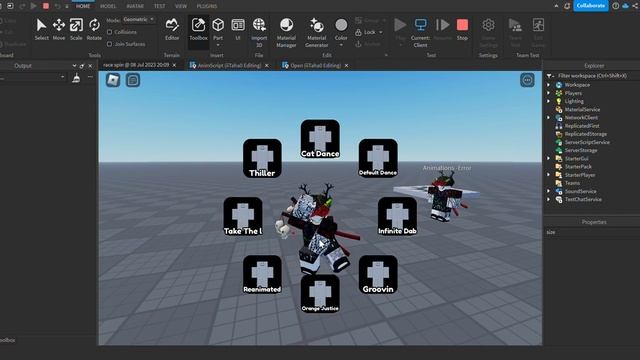640x360 pixels.
Task: Expand the StarterGui tree node
Action: (549, 158)
